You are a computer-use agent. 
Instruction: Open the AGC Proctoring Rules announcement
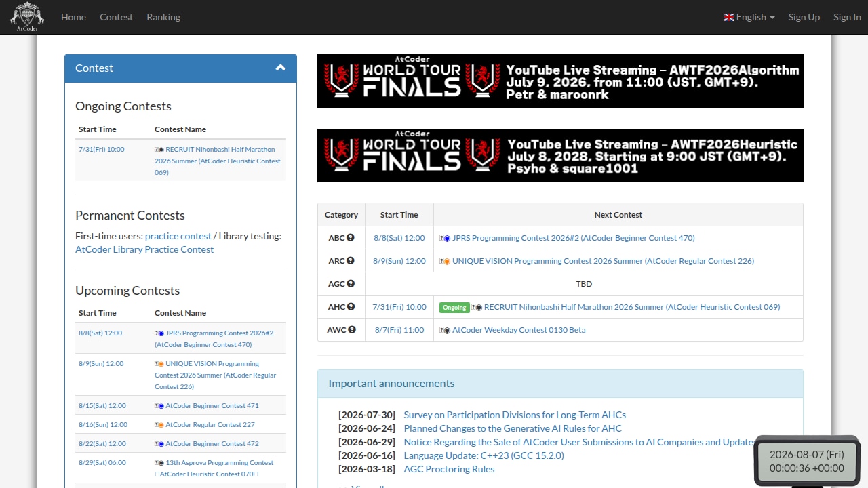[x=449, y=469]
